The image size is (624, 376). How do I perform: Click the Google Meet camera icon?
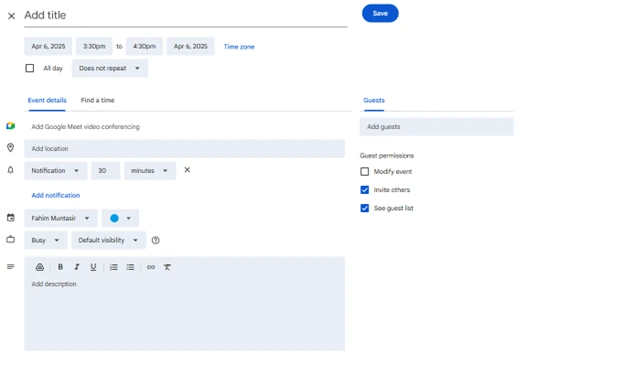tap(11, 126)
